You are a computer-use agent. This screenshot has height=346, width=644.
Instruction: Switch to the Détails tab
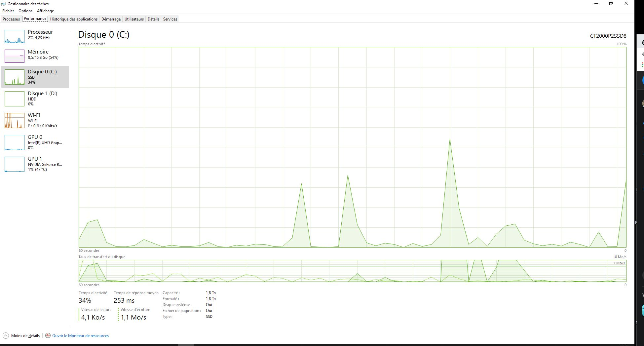click(153, 19)
